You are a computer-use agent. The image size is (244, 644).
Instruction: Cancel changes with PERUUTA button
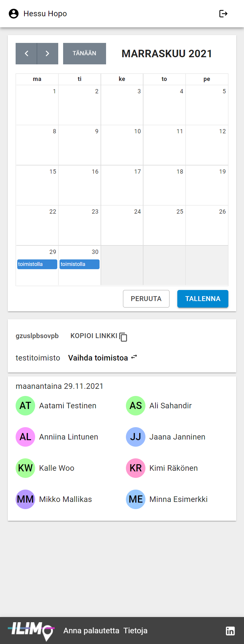(x=146, y=299)
